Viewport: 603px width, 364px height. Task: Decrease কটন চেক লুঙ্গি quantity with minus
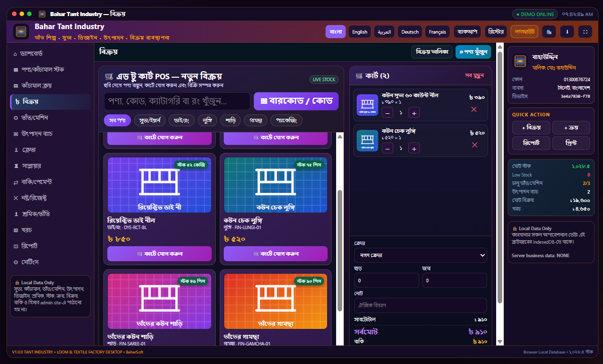pyautogui.click(x=387, y=148)
